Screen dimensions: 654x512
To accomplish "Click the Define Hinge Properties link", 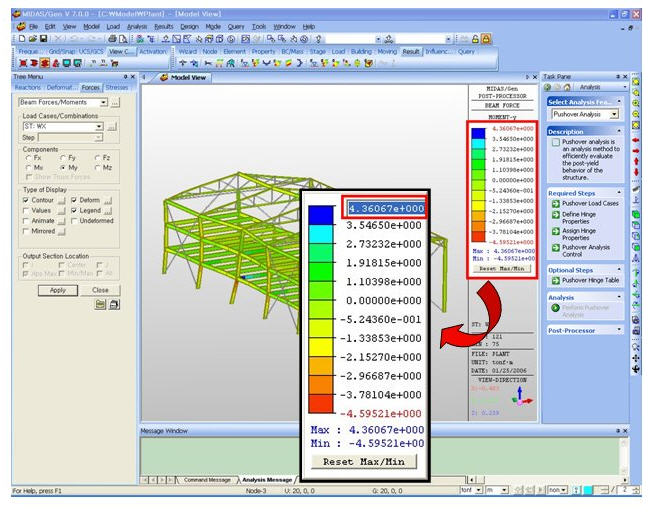I will coord(579,218).
